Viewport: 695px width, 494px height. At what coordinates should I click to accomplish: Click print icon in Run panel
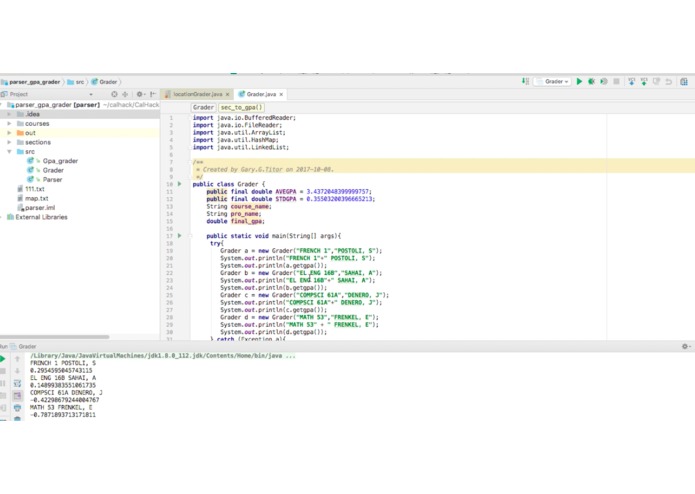(17, 408)
